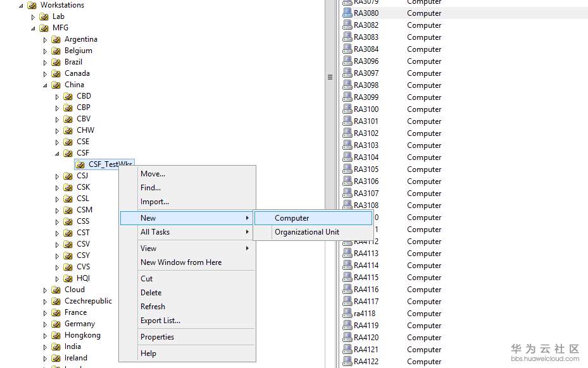Select the France tree item
Viewport: 588px width, 368px height.
(75, 312)
